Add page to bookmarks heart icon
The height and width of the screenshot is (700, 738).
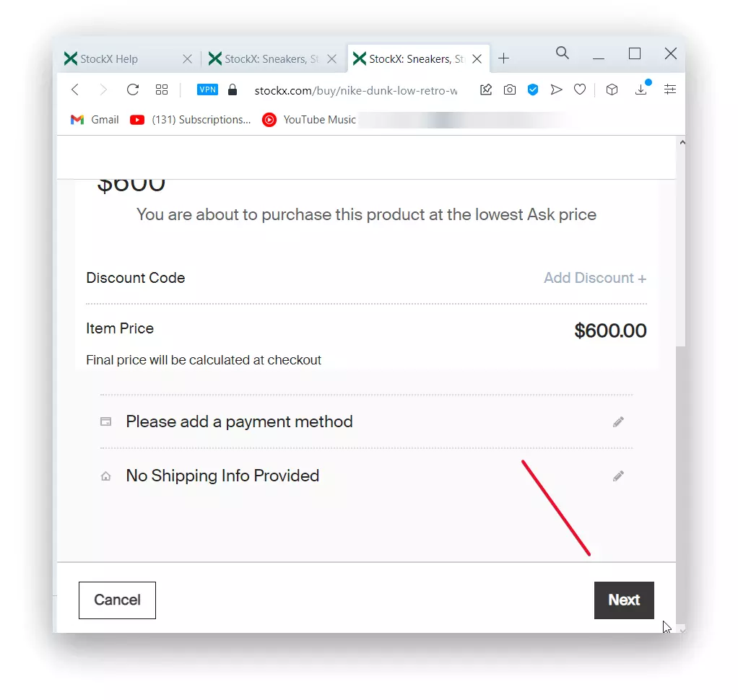(x=580, y=89)
